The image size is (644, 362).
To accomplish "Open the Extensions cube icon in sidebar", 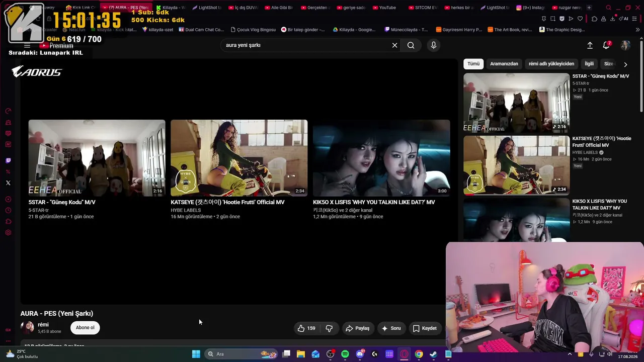I will pos(8,222).
